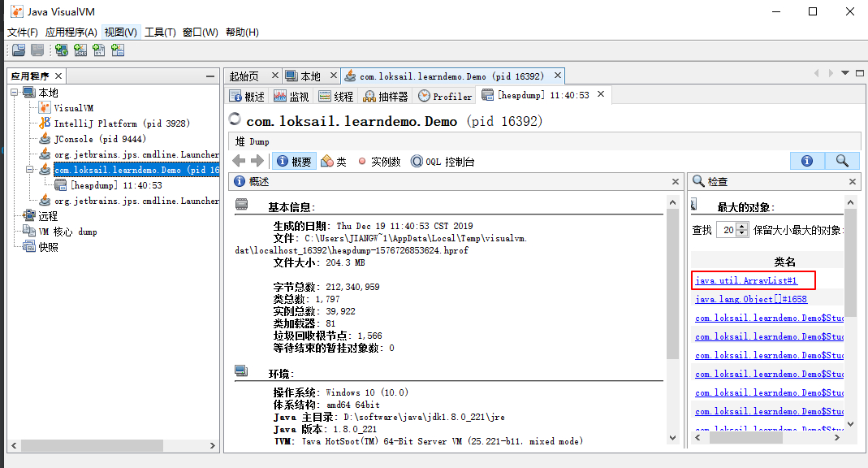Image resolution: width=868 pixels, height=468 pixels.
Task: Collapse the com.loksail.learndemo.Demo tree node
Action: coord(30,170)
